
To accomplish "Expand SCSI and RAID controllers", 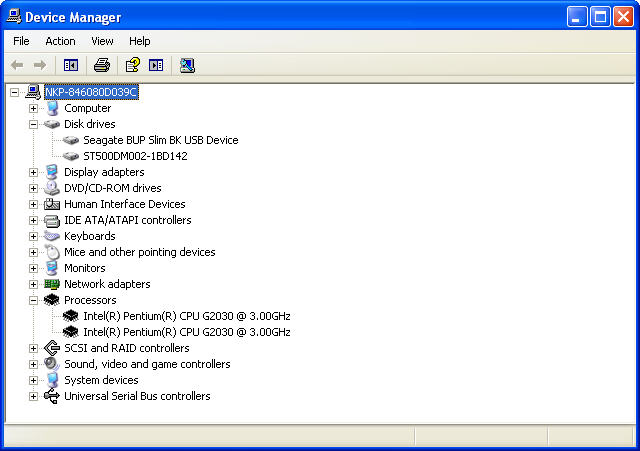I will click(x=33, y=349).
